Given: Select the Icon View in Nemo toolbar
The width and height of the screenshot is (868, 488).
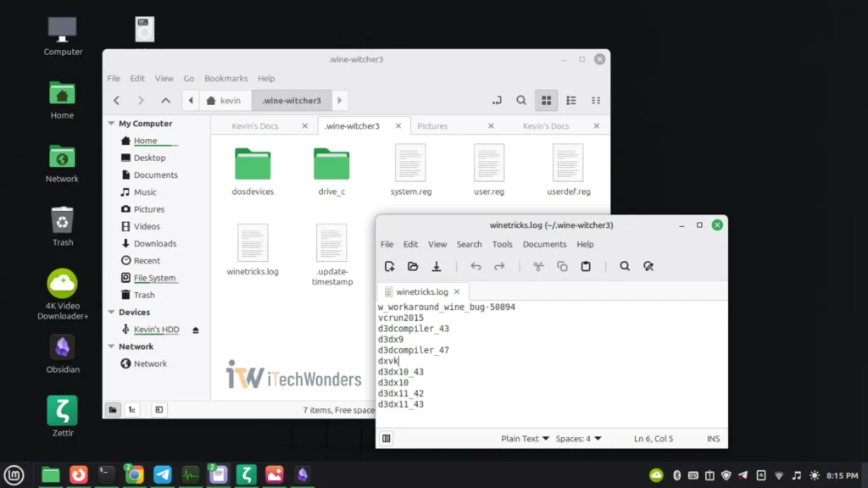Looking at the screenshot, I should (x=546, y=99).
